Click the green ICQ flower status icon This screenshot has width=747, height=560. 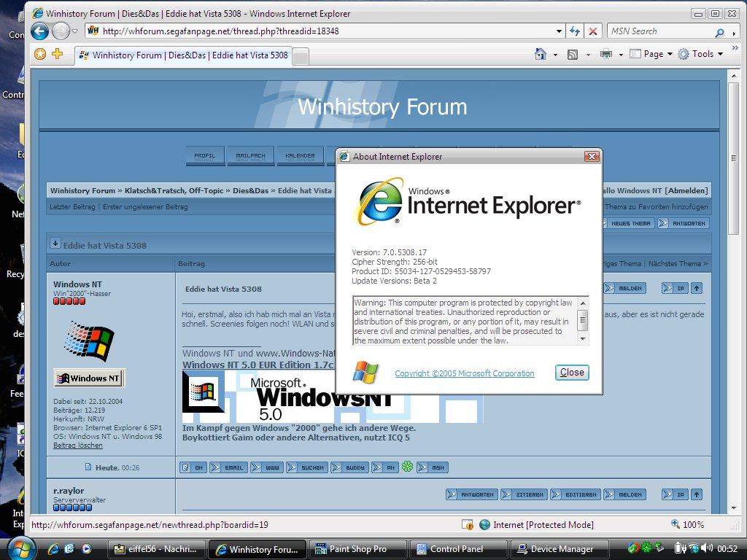click(407, 467)
